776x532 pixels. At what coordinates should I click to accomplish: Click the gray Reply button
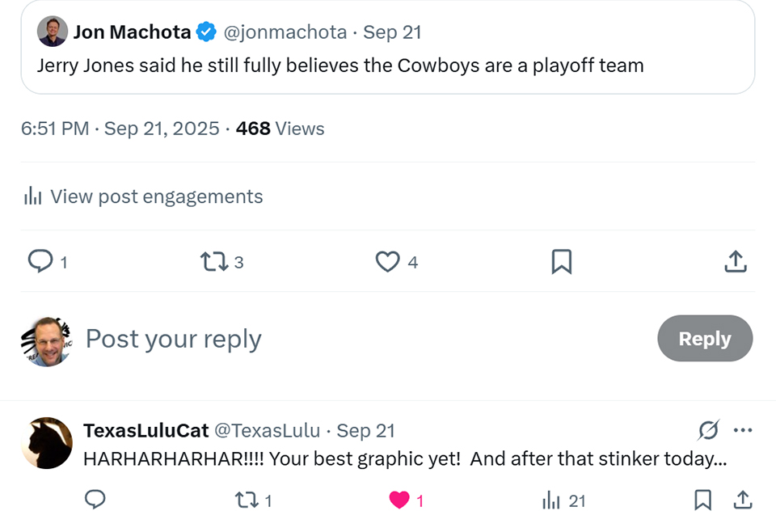point(704,339)
